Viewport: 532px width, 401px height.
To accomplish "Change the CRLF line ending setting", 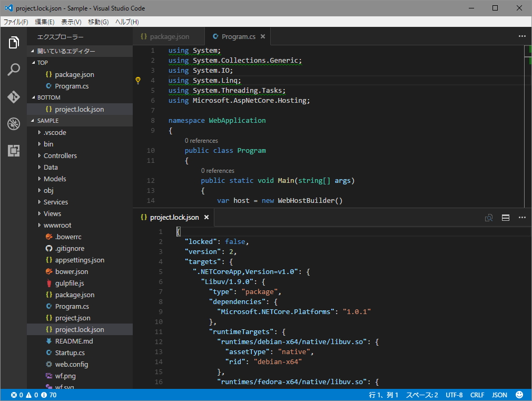I will (477, 395).
